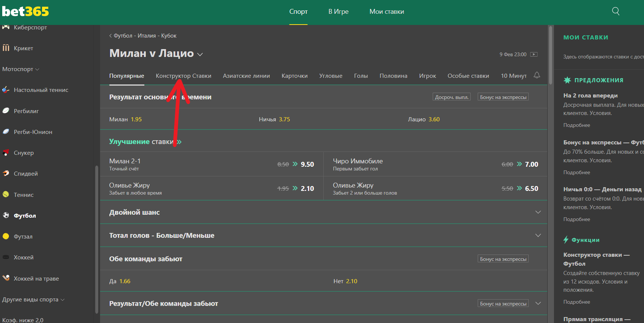Open the 10 Минут tab

point(514,76)
